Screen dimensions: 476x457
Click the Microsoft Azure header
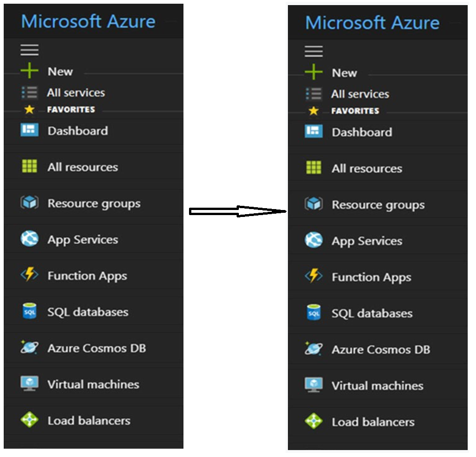coord(89,21)
